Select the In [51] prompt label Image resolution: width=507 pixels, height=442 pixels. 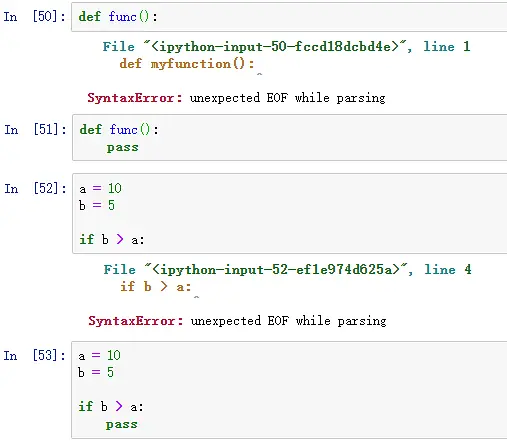[x=35, y=129]
